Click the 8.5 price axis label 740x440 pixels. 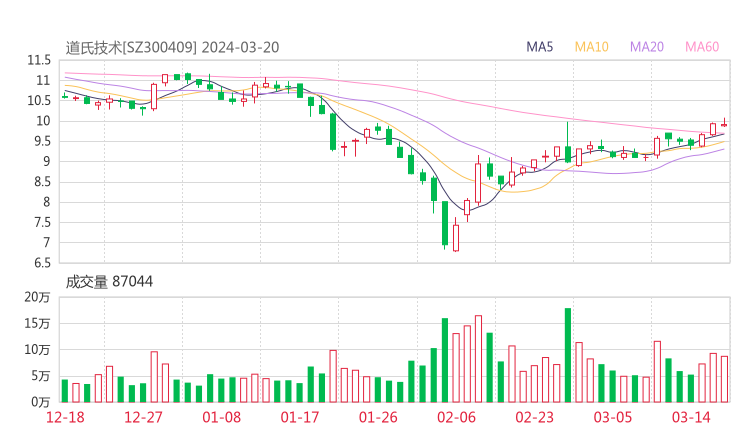click(42, 182)
